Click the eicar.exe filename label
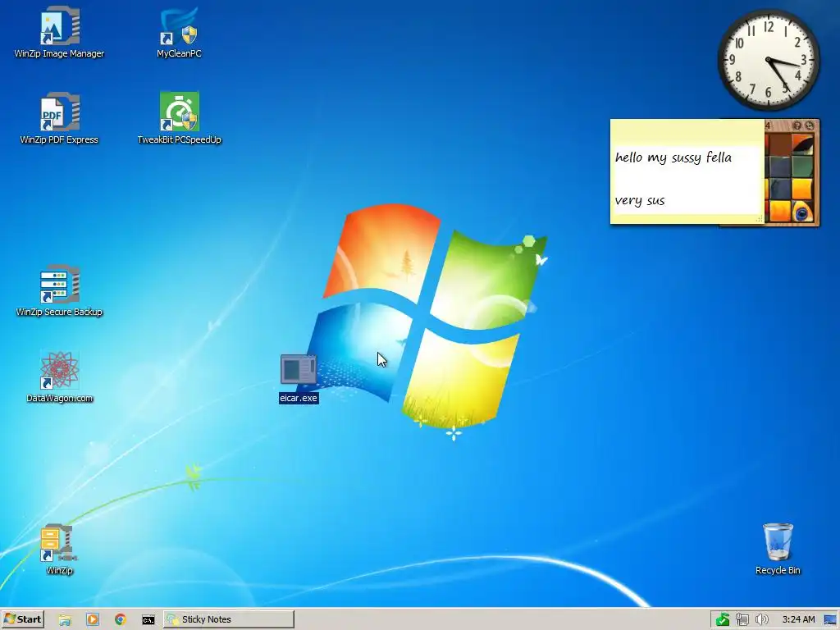The height and width of the screenshot is (630, 840). tap(299, 398)
